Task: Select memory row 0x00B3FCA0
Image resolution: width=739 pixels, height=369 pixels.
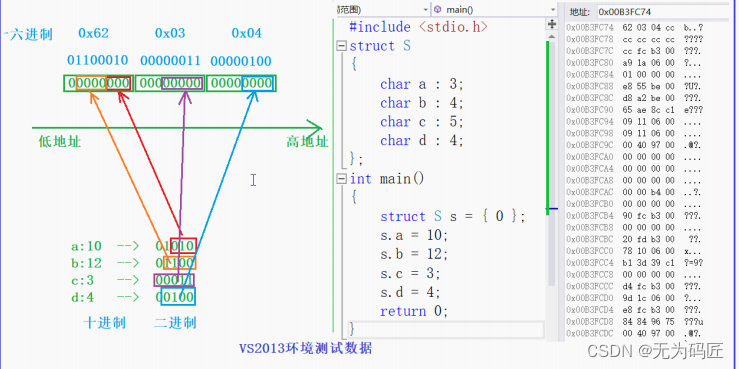Action: (635, 157)
